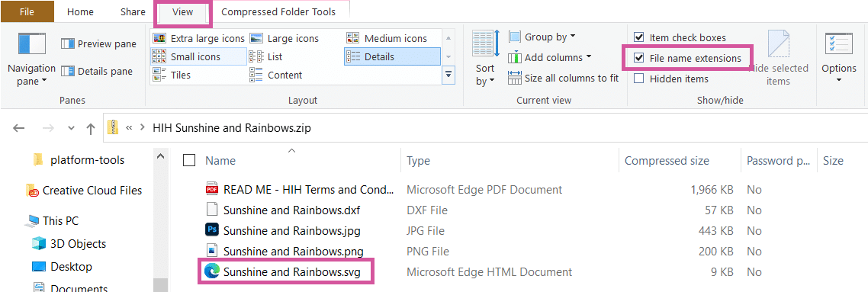Viewport: 868px width, 292px height.
Task: Open the recent locations dropdown chevron
Action: click(70, 128)
